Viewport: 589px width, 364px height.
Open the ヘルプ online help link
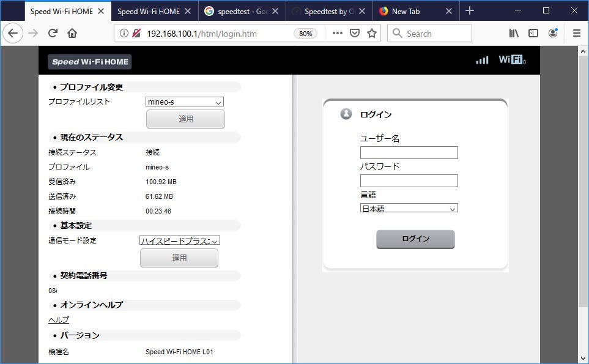click(59, 320)
